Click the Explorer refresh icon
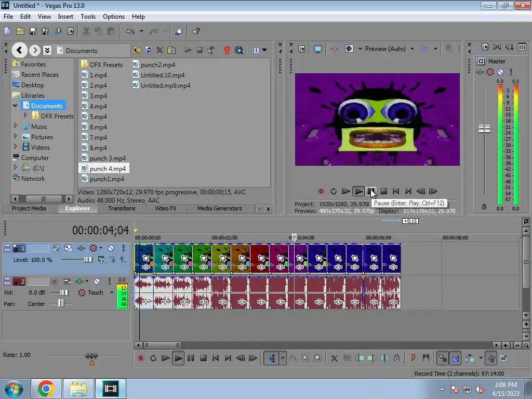This screenshot has width=532, height=399. point(148,50)
